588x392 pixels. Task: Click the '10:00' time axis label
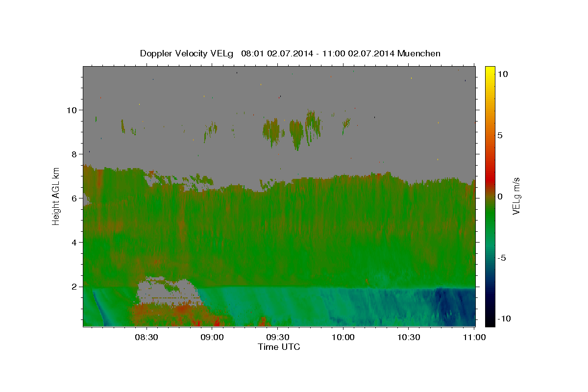(x=343, y=337)
